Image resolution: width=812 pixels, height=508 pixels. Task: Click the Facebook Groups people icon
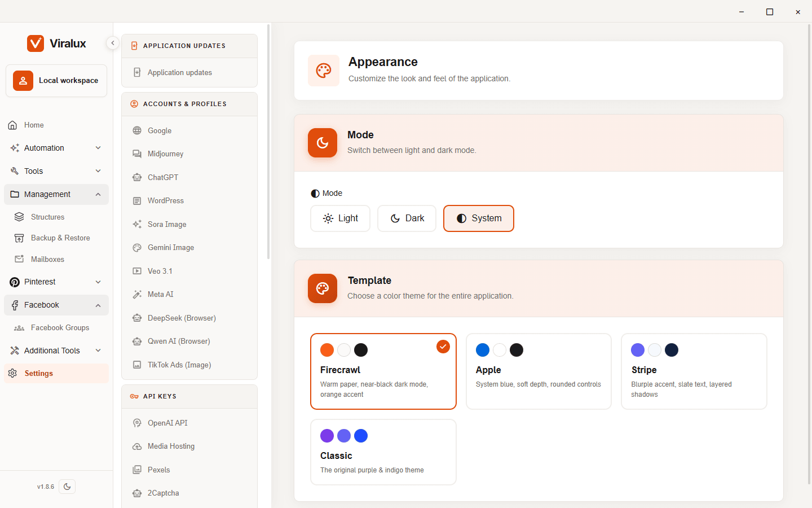coord(19,328)
